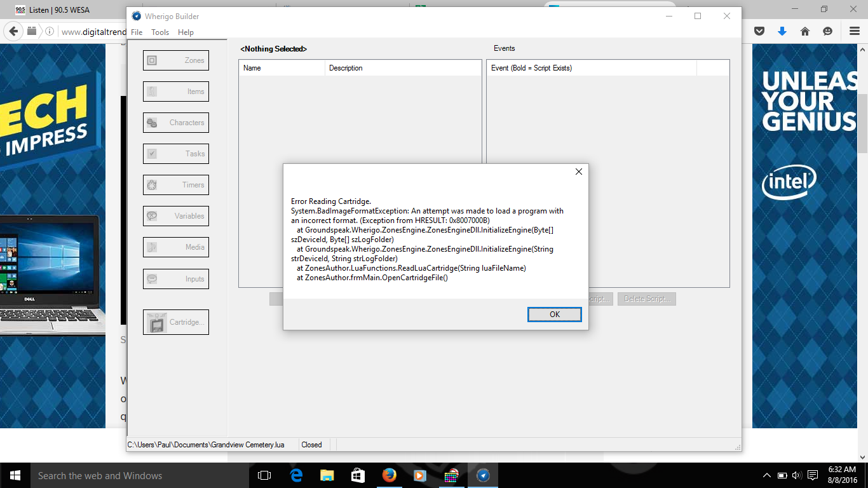
Task: Click OK in the error dialog
Action: click(x=554, y=315)
